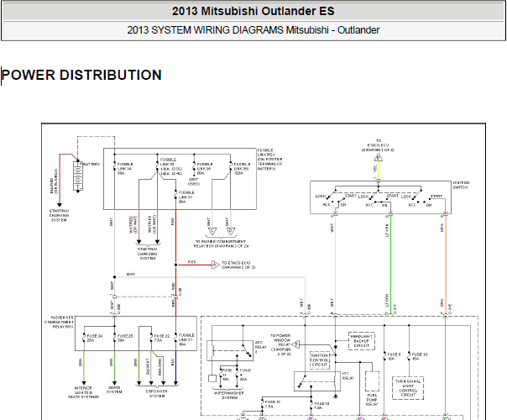Click the "Seats System" label
The image size is (507, 420).
point(114,390)
